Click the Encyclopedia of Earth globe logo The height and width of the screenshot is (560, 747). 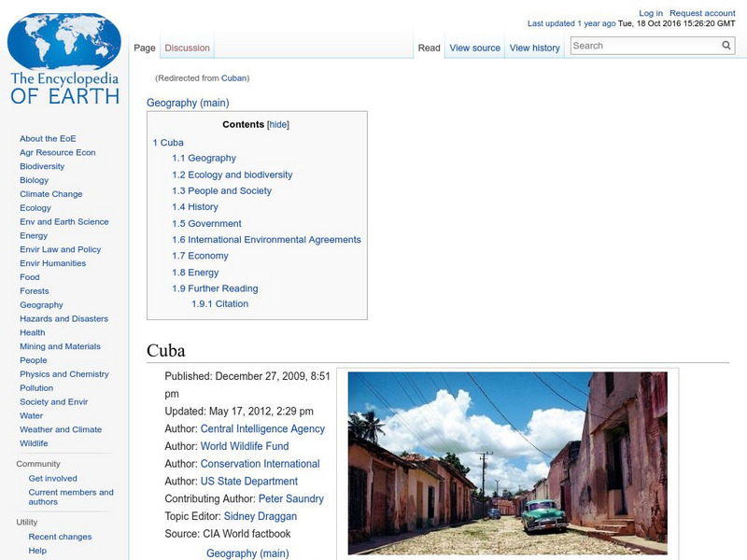(x=65, y=42)
